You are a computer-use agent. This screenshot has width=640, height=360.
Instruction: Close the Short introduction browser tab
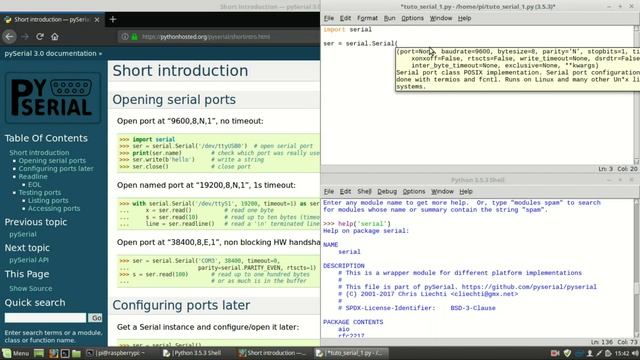(97, 20)
